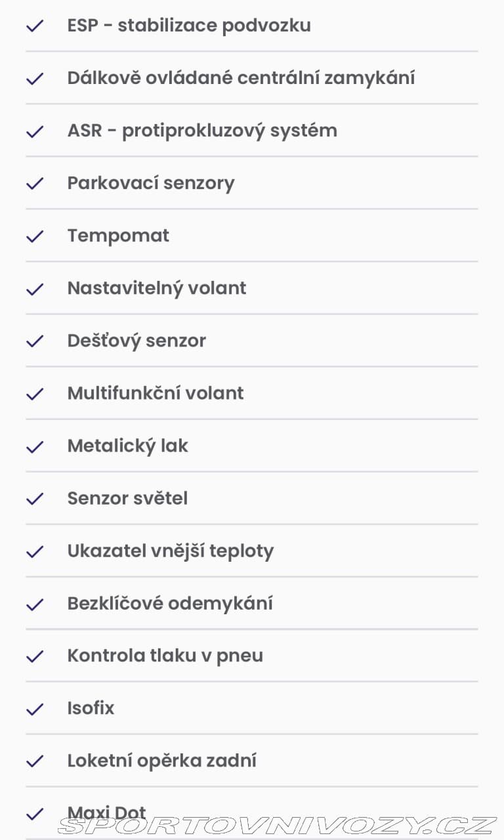Viewport: 504px width, 840px height.
Task: Click the checkmark beside Metalický lak
Action: pos(35,446)
